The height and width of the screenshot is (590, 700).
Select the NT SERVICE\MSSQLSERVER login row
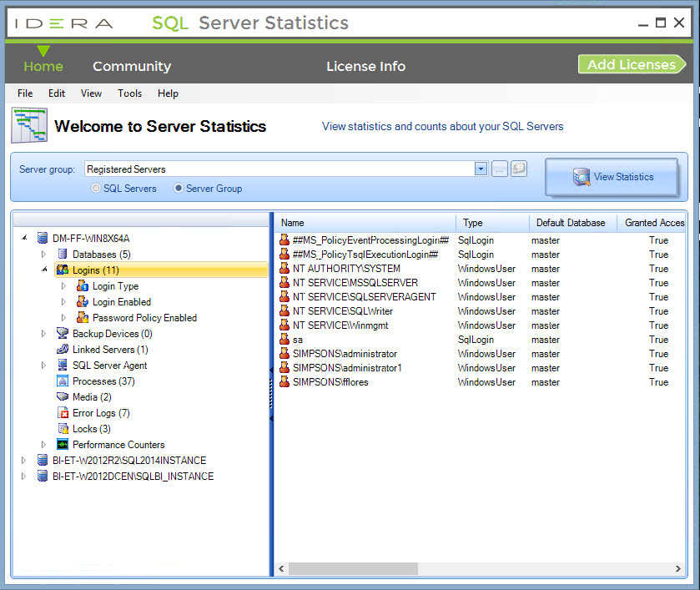[x=481, y=283]
